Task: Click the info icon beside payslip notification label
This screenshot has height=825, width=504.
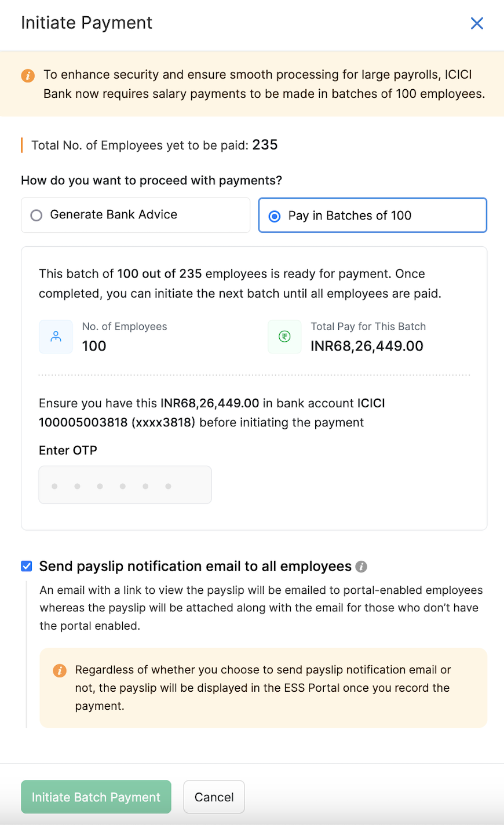Action: click(361, 567)
